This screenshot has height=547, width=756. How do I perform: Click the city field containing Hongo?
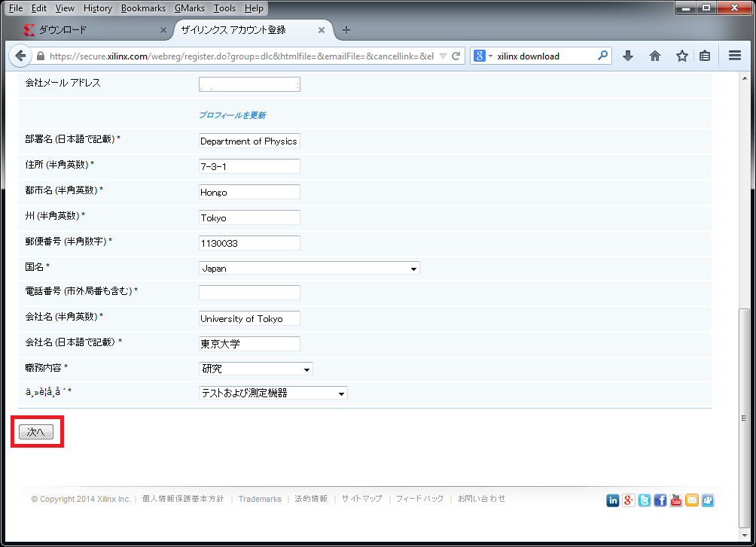(x=249, y=192)
